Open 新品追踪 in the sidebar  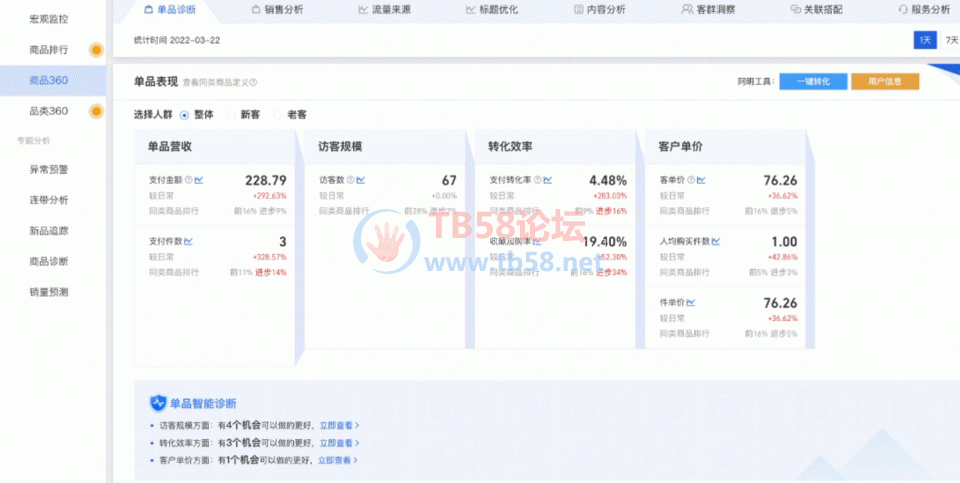[x=49, y=231]
